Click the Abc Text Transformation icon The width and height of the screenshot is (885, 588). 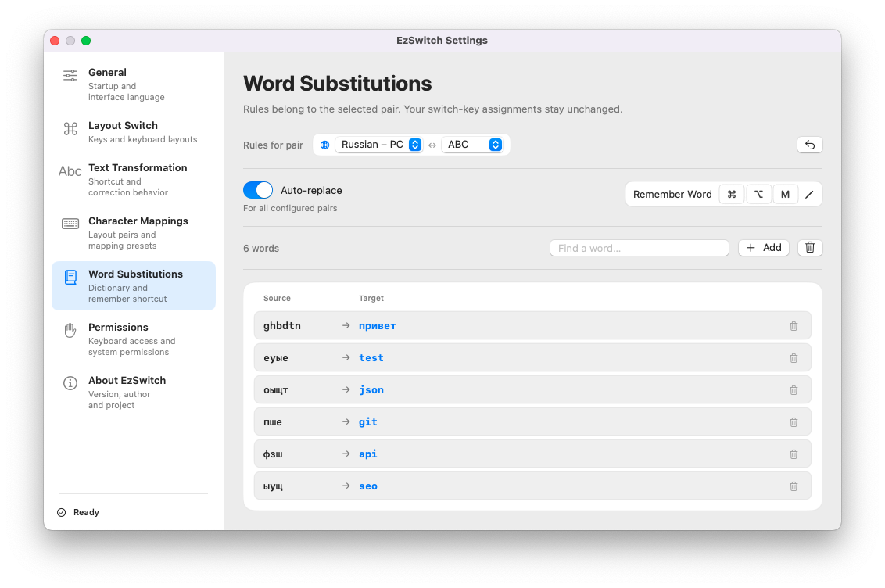pyautogui.click(x=70, y=171)
